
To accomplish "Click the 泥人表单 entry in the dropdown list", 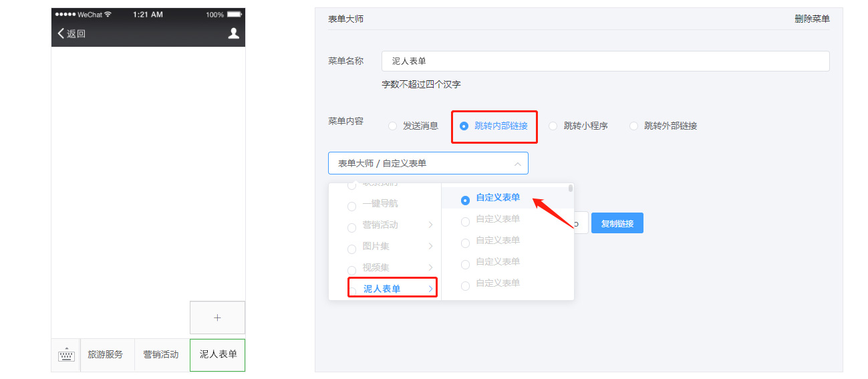I will tap(382, 289).
